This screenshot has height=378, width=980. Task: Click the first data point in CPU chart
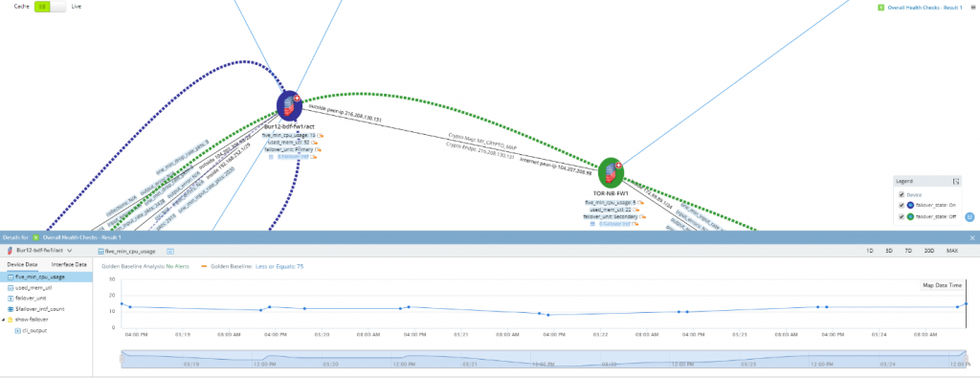122,303
